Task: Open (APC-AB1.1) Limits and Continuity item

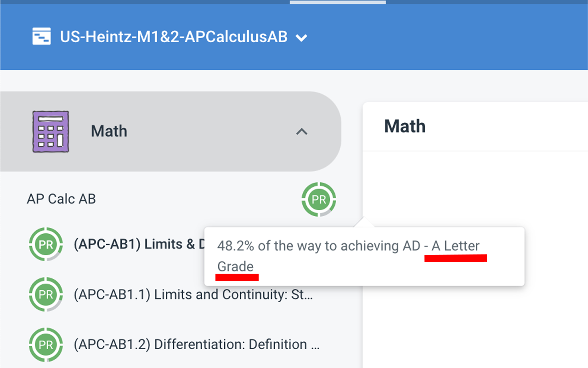Action: [x=193, y=294]
